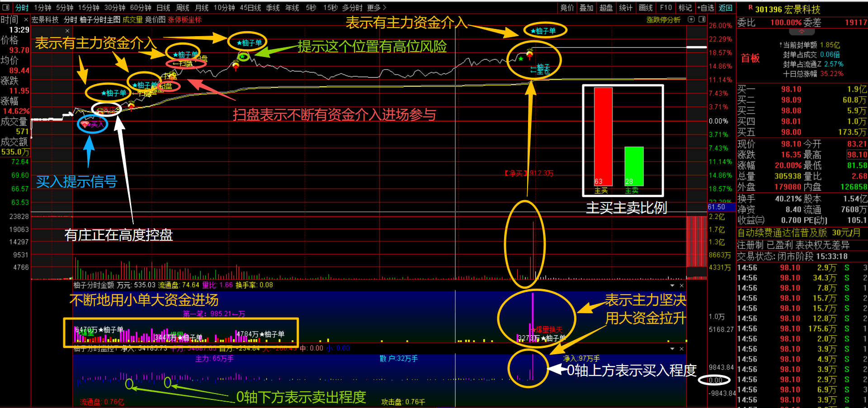
Task: Open 多分时 multi-day intraday view
Action: click(352, 8)
